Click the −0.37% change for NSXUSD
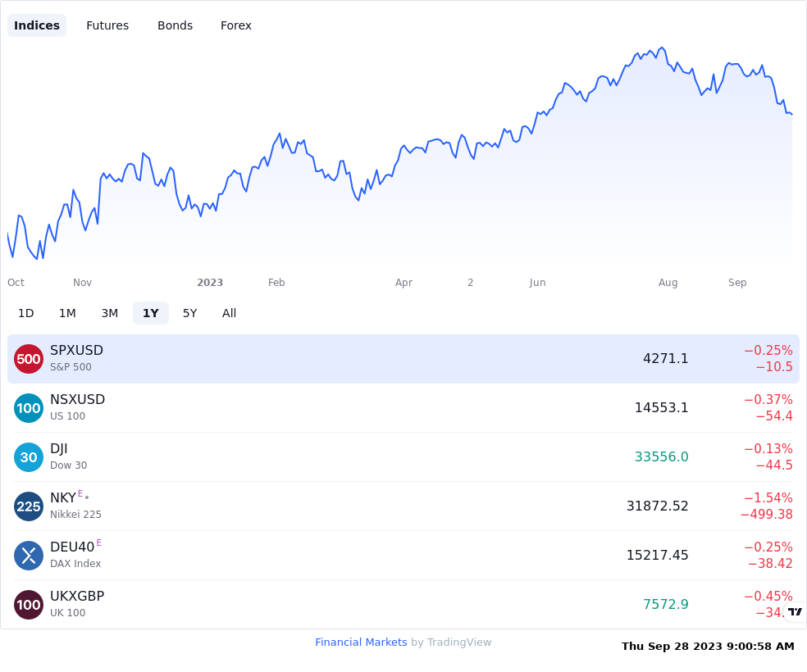 [768, 399]
